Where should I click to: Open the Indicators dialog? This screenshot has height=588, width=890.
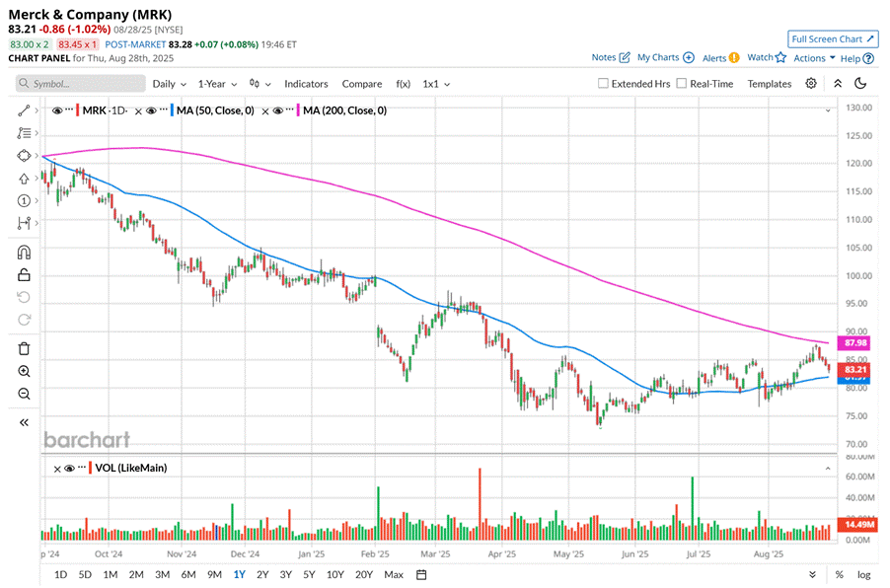tap(306, 84)
